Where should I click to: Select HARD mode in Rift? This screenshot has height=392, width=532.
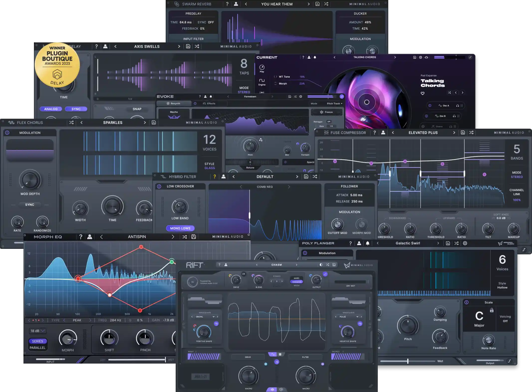(x=296, y=278)
